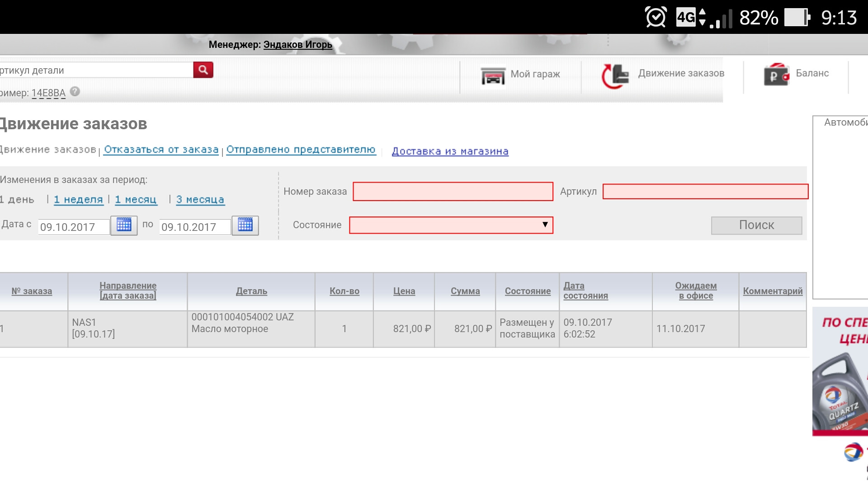Image resolution: width=868 pixels, height=488 pixels.
Task: Sort by Состояние column header
Action: click(x=528, y=291)
